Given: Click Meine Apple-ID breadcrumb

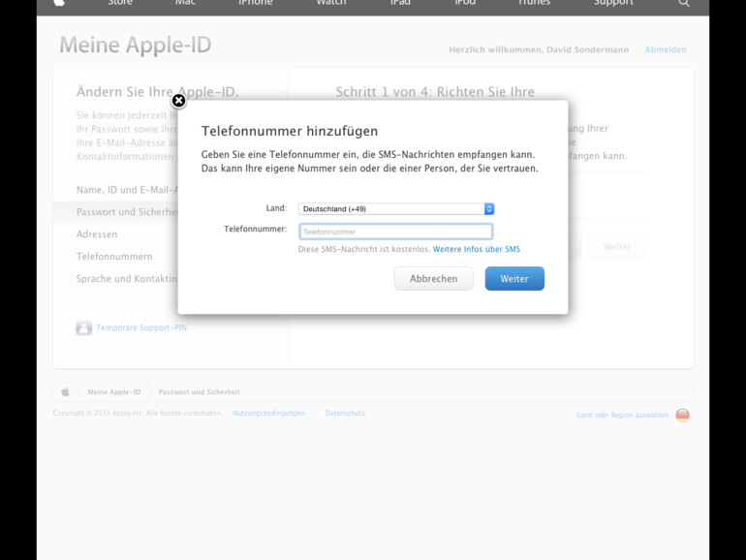Looking at the screenshot, I should tap(113, 392).
